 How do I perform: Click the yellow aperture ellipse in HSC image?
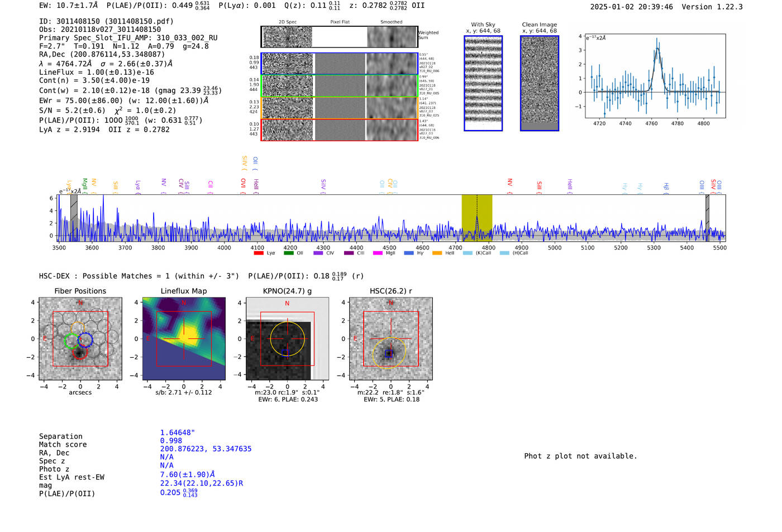(x=389, y=353)
